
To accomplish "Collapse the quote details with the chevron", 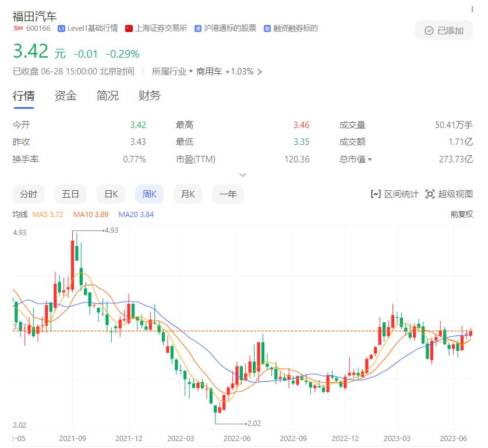I will 243,175.
